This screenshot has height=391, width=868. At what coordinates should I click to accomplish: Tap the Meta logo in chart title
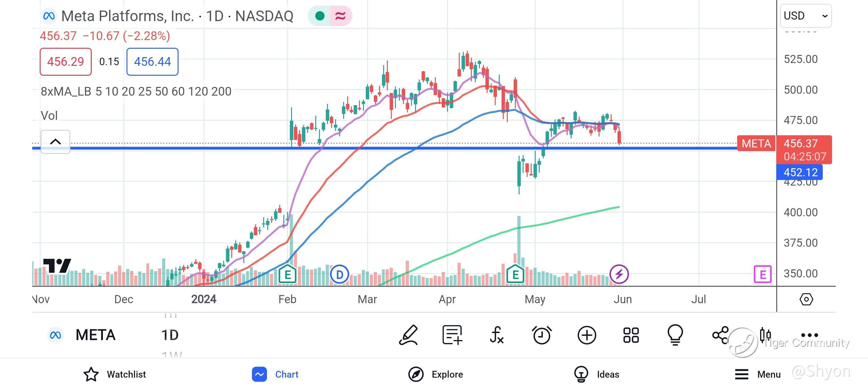tap(49, 16)
